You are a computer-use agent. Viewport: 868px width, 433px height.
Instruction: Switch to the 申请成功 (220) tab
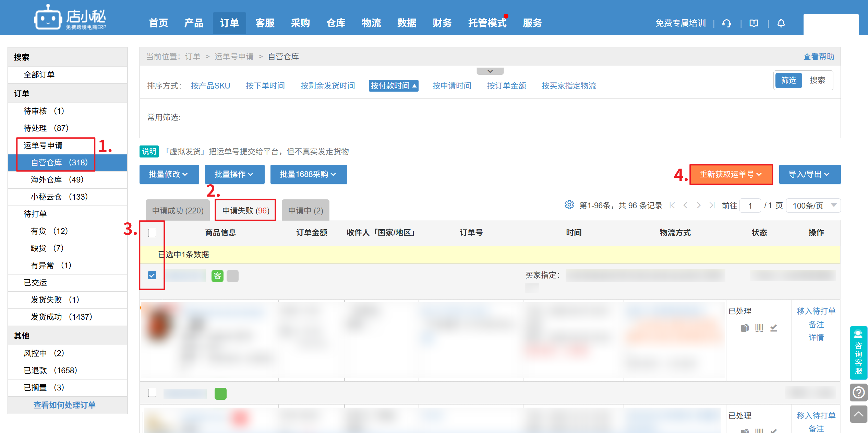click(x=178, y=210)
